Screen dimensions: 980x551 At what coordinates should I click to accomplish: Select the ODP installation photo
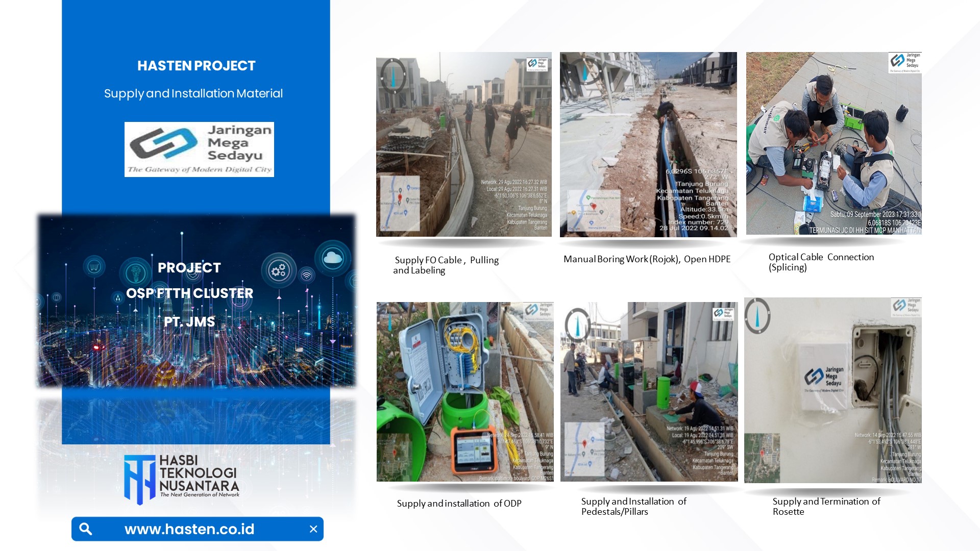(x=464, y=392)
